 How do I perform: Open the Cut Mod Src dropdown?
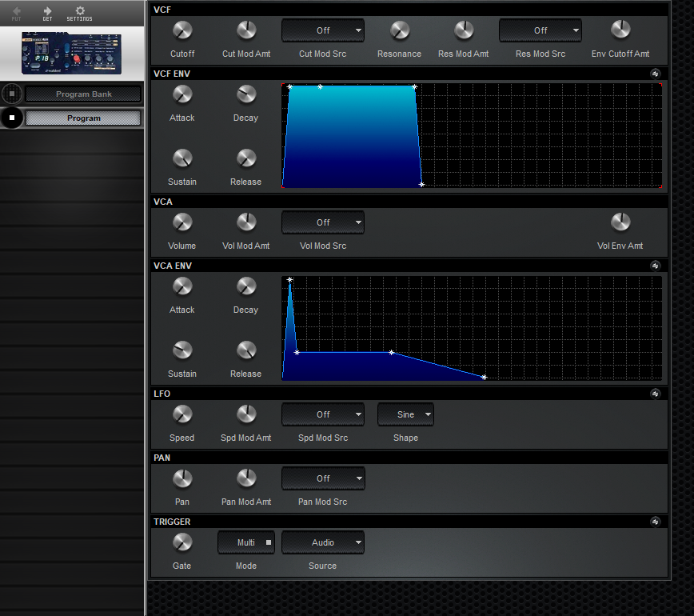pyautogui.click(x=323, y=30)
